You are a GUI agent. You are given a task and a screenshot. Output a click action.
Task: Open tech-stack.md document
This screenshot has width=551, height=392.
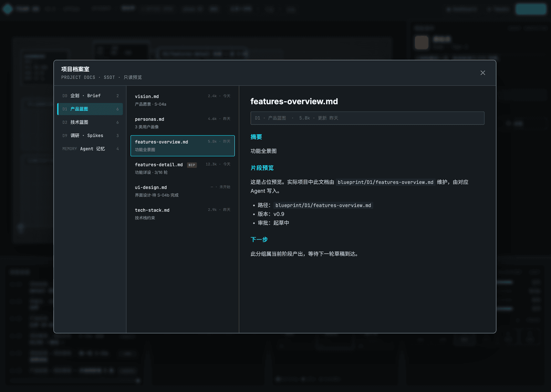point(183,214)
